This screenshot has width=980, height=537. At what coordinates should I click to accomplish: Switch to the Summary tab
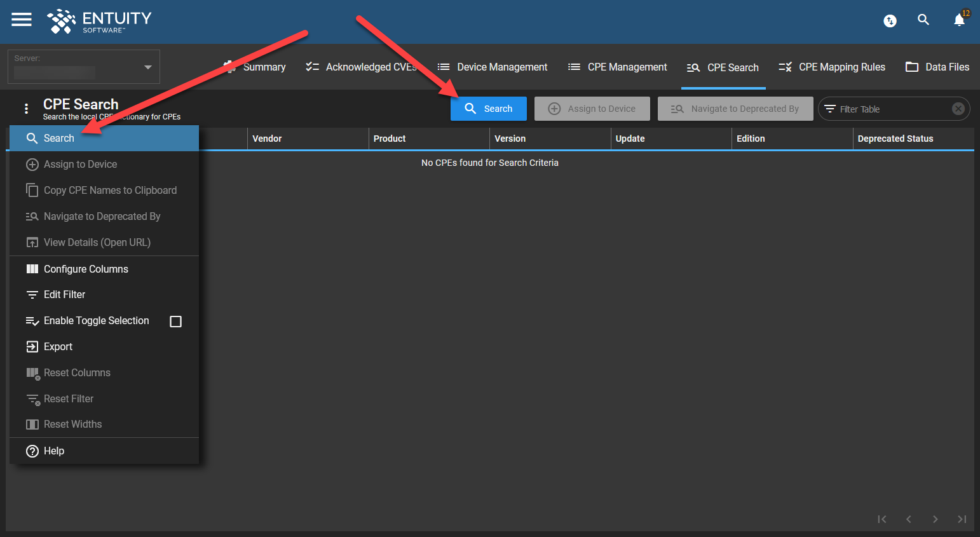tap(255, 67)
